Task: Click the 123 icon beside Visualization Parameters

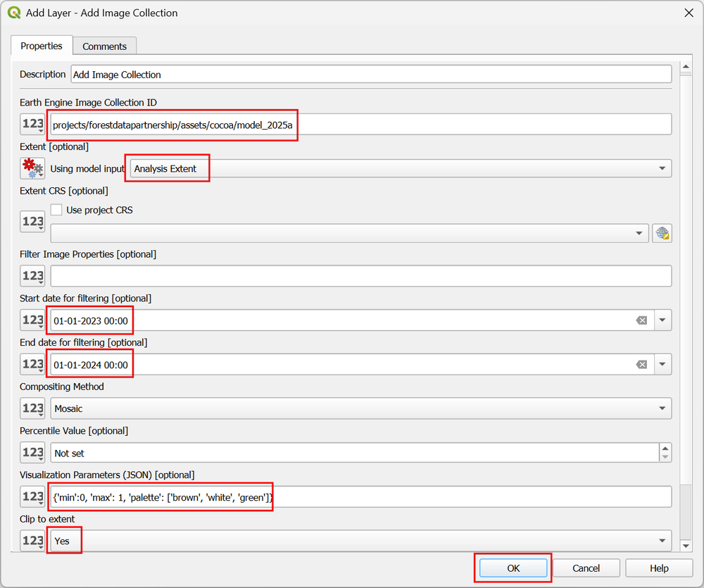Action: coord(32,496)
